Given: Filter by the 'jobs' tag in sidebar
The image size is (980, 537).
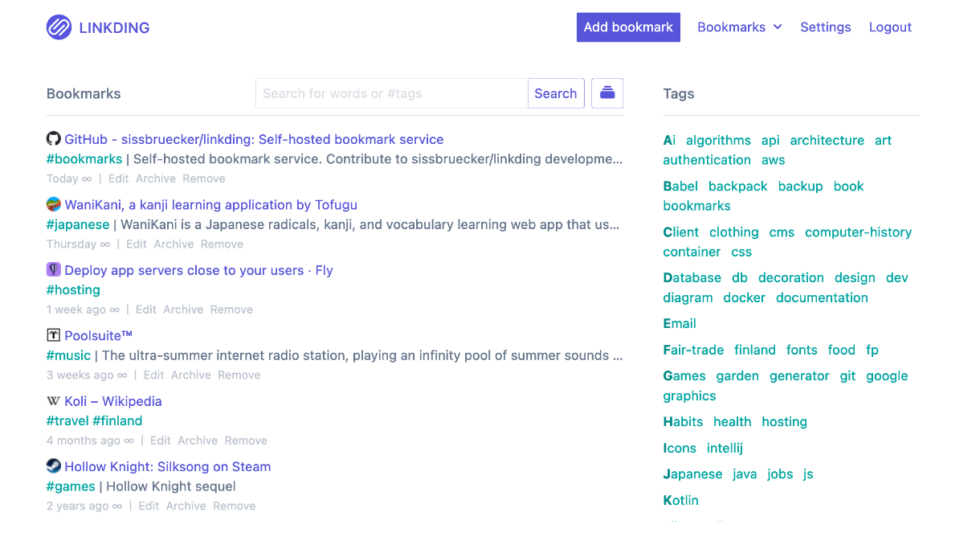Looking at the screenshot, I should 780,473.
